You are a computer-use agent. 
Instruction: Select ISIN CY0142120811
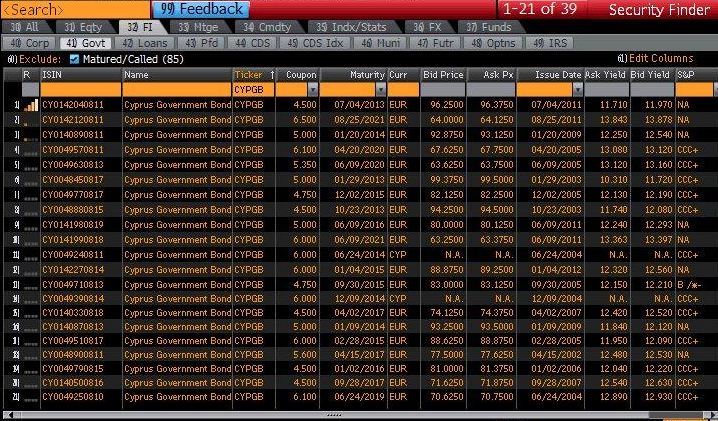(73, 120)
